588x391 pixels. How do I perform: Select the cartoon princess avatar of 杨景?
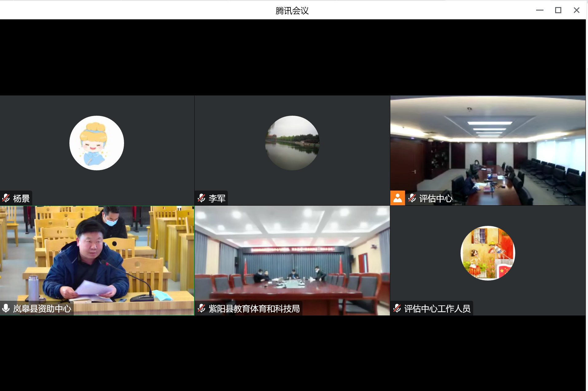click(97, 143)
